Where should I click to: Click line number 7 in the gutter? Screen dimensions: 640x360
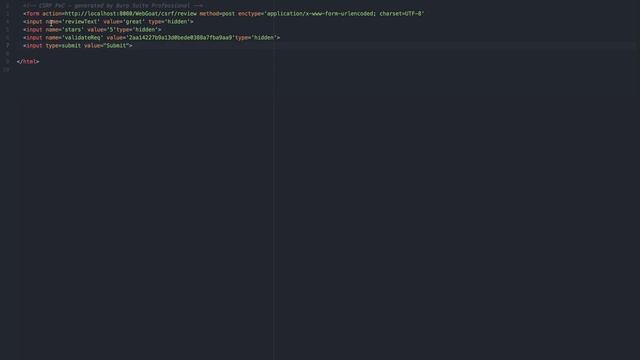7,46
